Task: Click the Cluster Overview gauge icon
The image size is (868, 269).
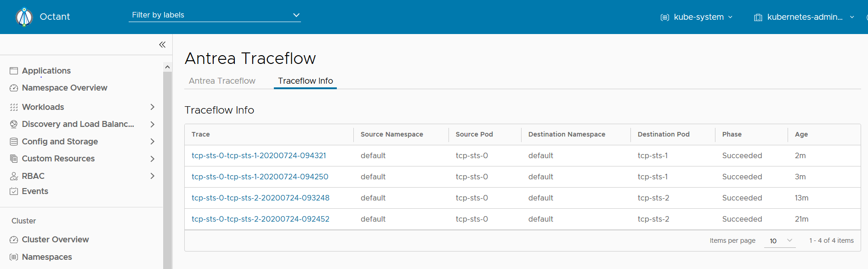Action: [14, 240]
